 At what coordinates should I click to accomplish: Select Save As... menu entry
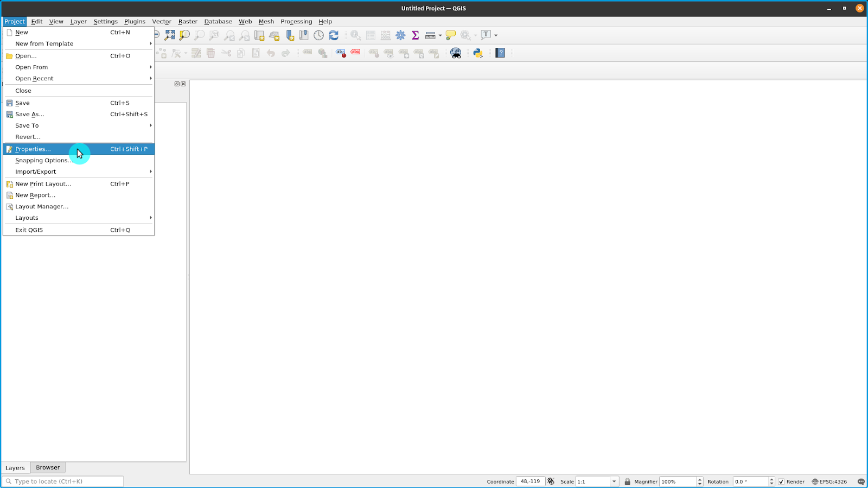79,115
